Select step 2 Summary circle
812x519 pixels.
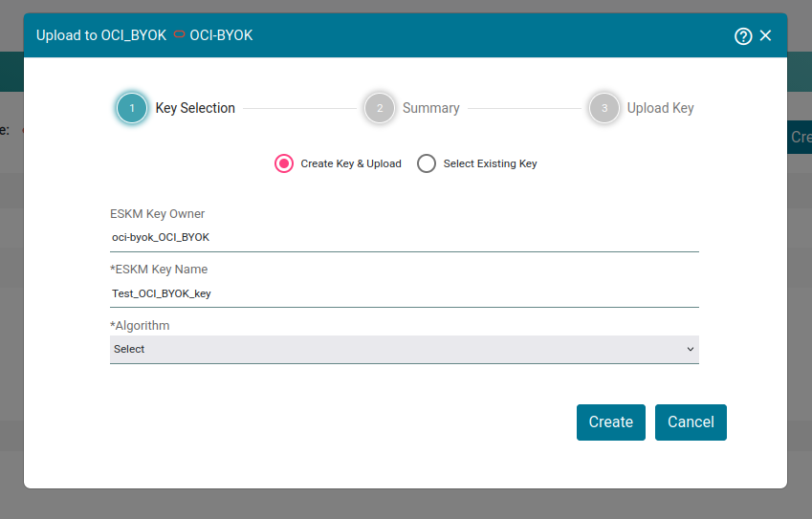point(380,108)
